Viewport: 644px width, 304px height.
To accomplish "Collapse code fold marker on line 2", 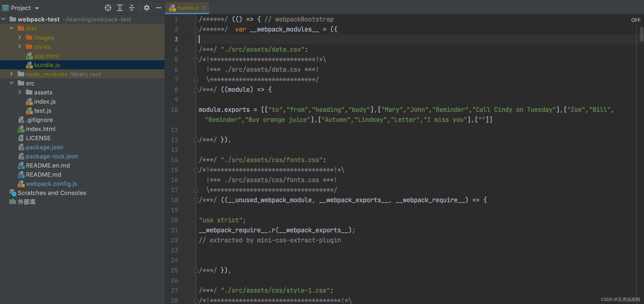I will [x=196, y=29].
